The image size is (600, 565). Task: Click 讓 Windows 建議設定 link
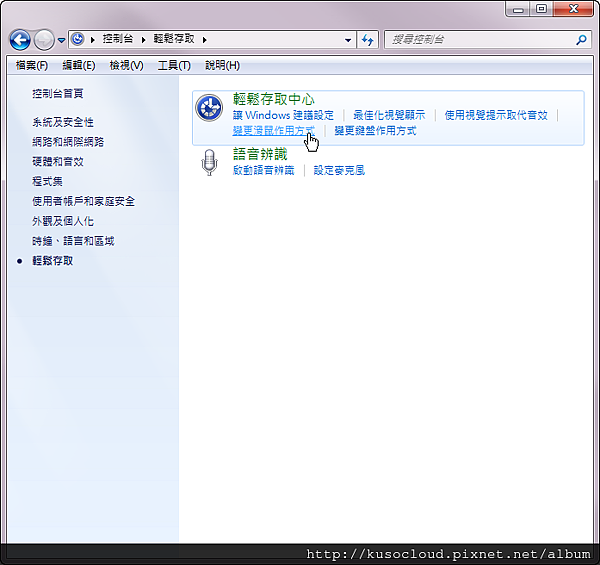(283, 115)
